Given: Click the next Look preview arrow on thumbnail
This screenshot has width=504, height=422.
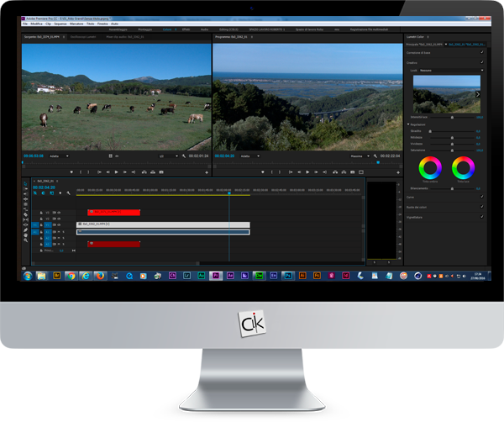Looking at the screenshot, I should pyautogui.click(x=479, y=94).
